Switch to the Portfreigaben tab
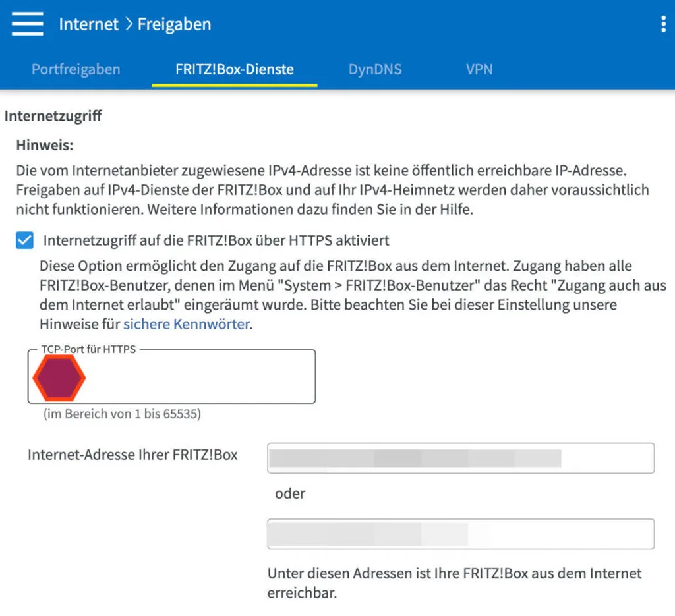675x616 pixels. pyautogui.click(x=76, y=69)
